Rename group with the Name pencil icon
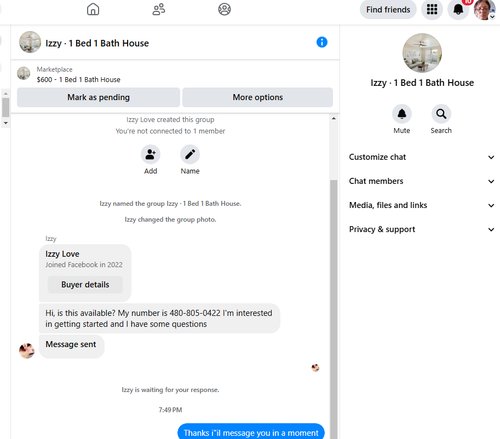The image size is (500, 439). point(190,154)
